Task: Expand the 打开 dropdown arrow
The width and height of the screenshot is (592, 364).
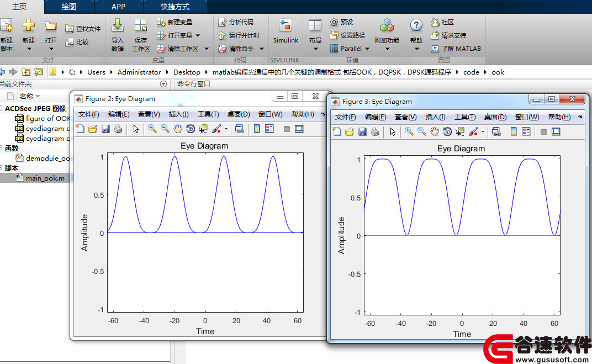Action: click(51, 49)
